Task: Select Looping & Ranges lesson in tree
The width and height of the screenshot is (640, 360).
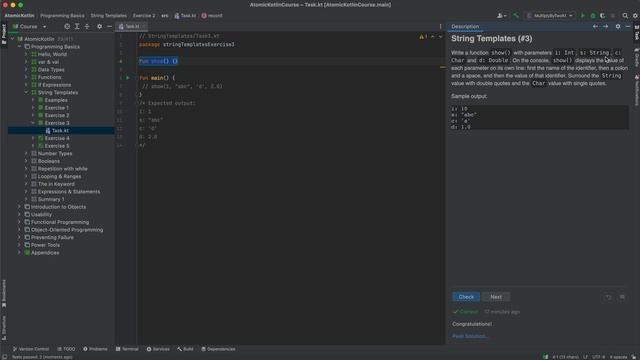Action: [x=61, y=176]
